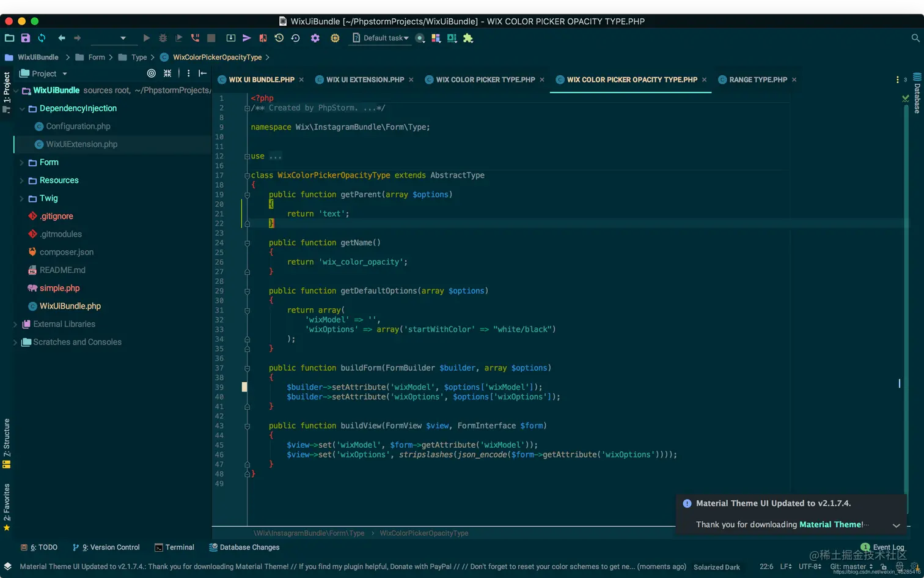924x578 pixels.
Task: Expand Scratches and Consoles node
Action: (15, 343)
